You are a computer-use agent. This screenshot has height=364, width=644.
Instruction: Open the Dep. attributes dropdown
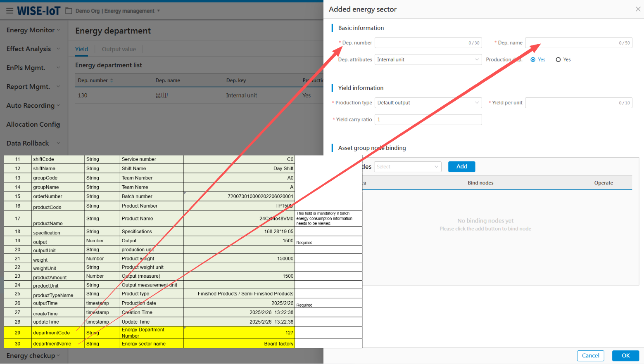428,60
